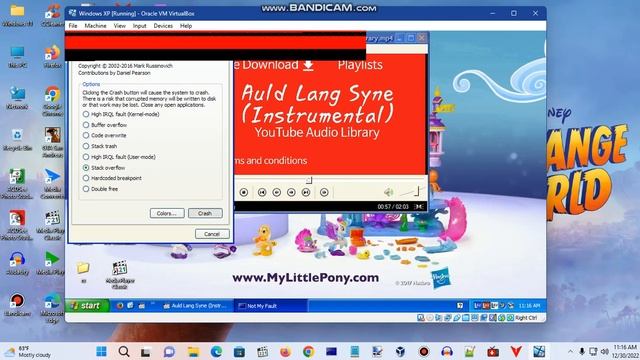Open the VirtualBox View menu
640x360 pixels.
pos(120,26)
